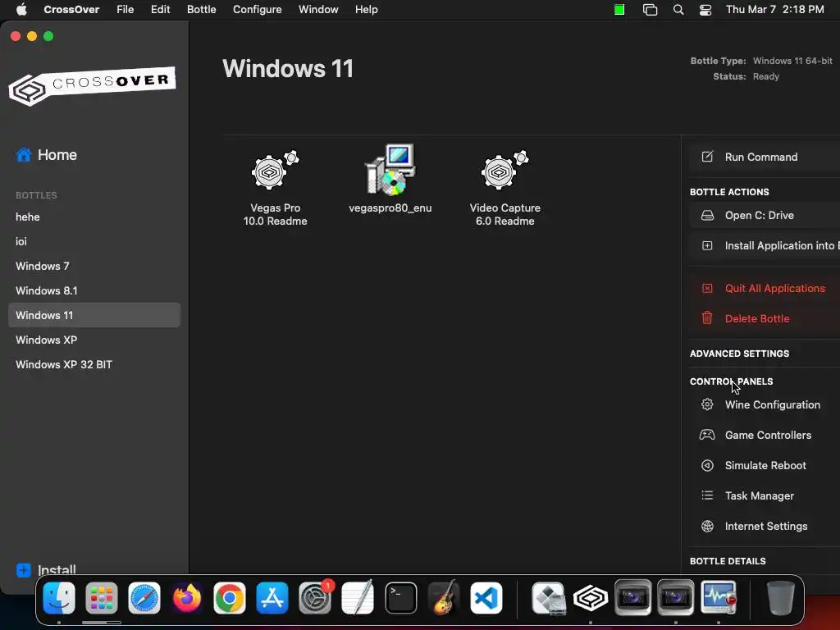Click Run Command
This screenshot has width=840, height=630.
point(765,157)
